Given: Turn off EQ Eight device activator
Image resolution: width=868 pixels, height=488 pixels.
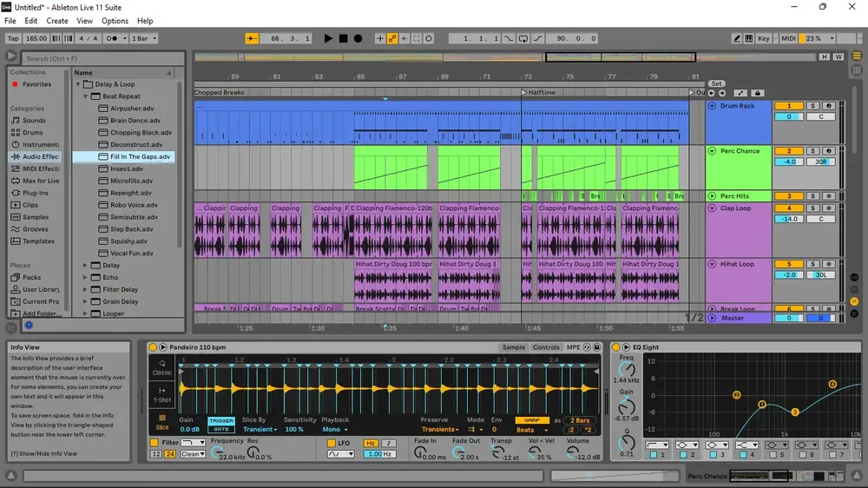Looking at the screenshot, I should (x=615, y=347).
